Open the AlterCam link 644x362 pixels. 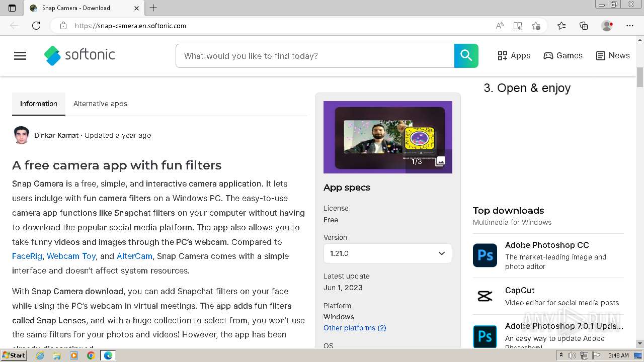coord(134,256)
